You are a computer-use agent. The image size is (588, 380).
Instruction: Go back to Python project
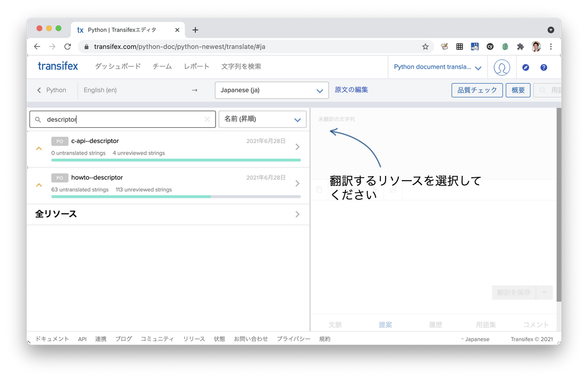[x=52, y=90]
